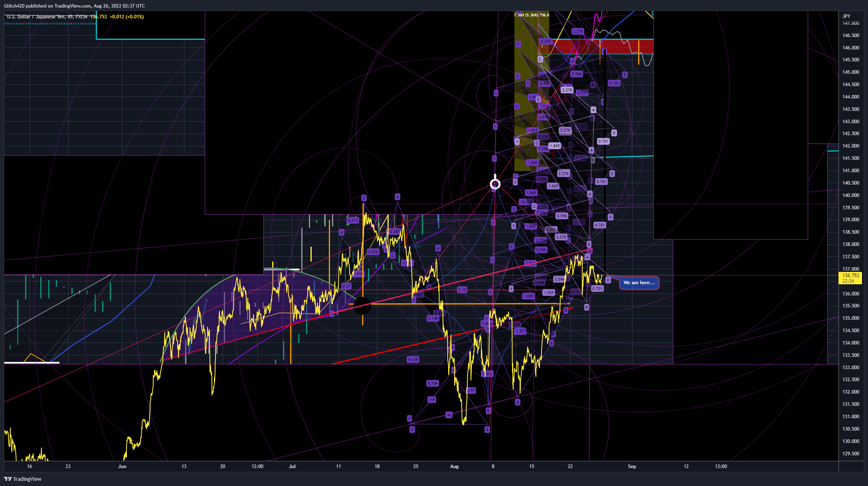The width and height of the screenshot is (868, 486).
Task: Select the large black dot marker on chart
Action: pos(362,306)
